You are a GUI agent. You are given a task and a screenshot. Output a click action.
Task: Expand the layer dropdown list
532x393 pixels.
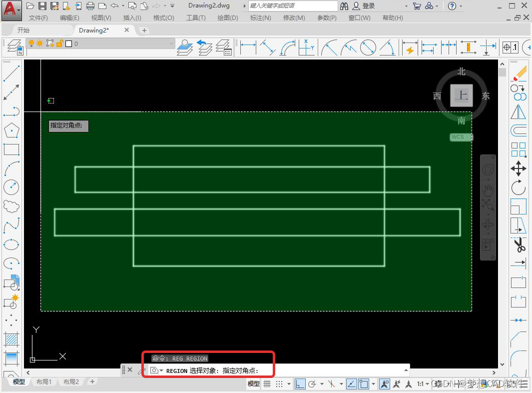(x=171, y=43)
